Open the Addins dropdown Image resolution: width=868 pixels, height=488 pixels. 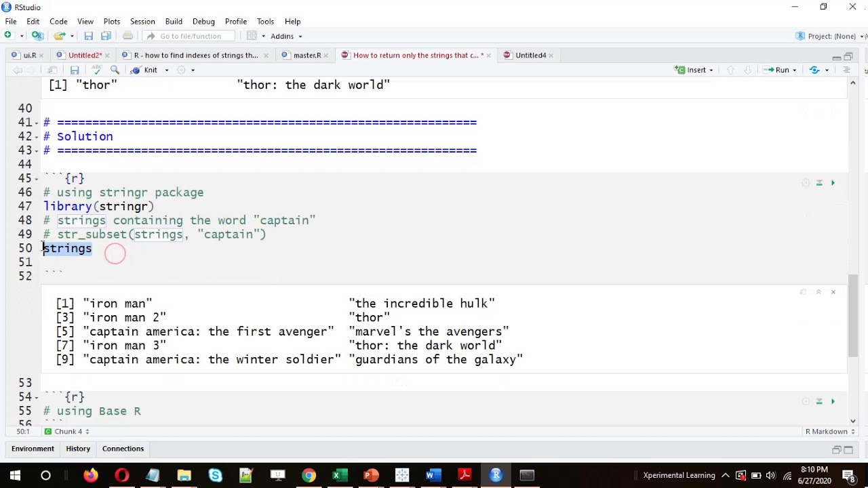click(286, 36)
